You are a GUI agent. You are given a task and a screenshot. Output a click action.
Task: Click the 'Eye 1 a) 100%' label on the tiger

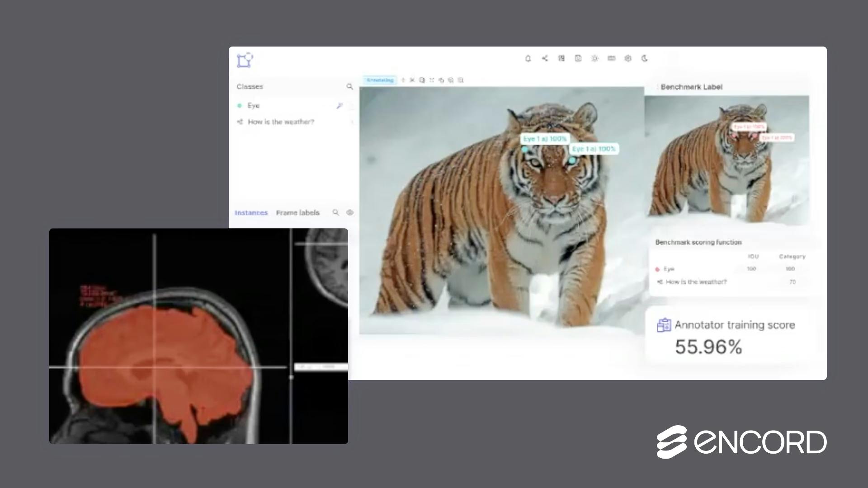[544, 139]
